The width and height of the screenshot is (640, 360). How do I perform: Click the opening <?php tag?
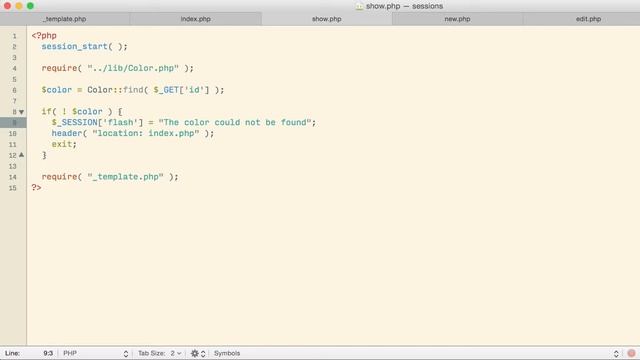coord(44,36)
